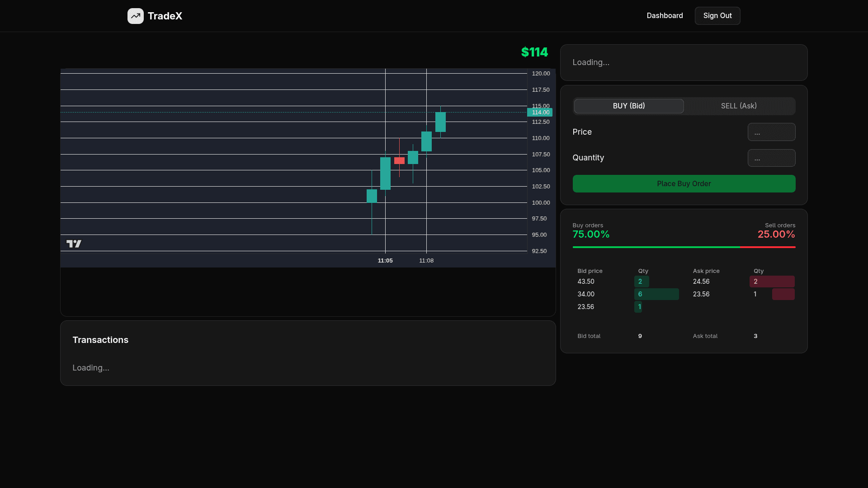Click the buy/sell ratio bar
Viewport: 868px width, 488px height.
point(684,248)
